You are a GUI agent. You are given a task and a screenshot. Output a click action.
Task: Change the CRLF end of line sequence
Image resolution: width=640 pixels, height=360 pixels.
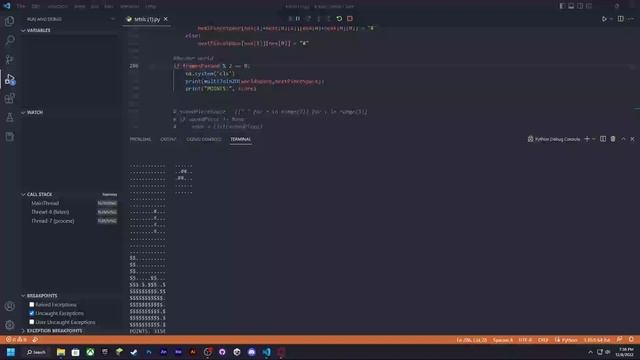[543, 340]
